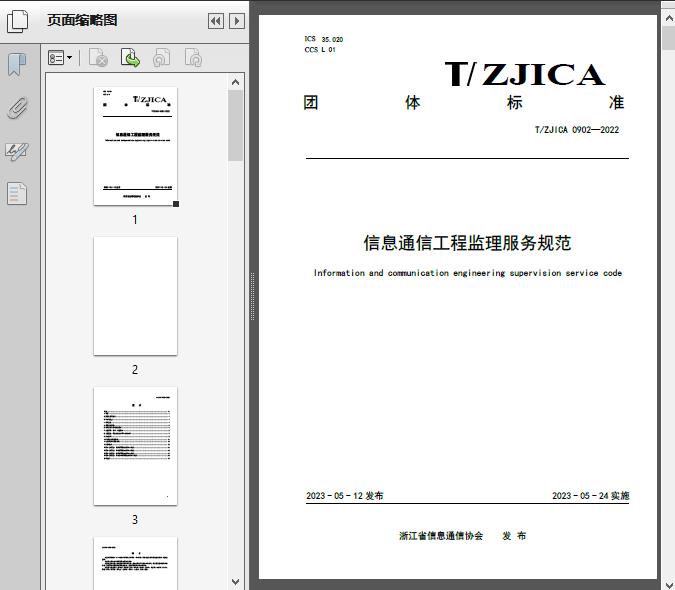The height and width of the screenshot is (590, 675).
Task: Open the Page Thumbnails panel icon
Action: (x=17, y=21)
